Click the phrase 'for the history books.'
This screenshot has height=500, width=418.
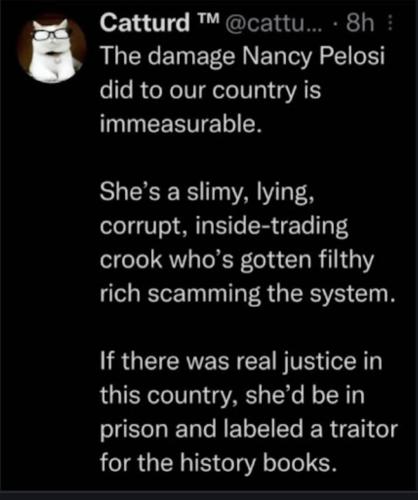tap(217, 463)
